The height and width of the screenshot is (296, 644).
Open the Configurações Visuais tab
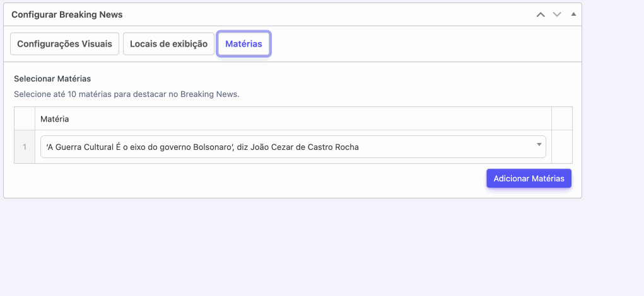click(64, 44)
